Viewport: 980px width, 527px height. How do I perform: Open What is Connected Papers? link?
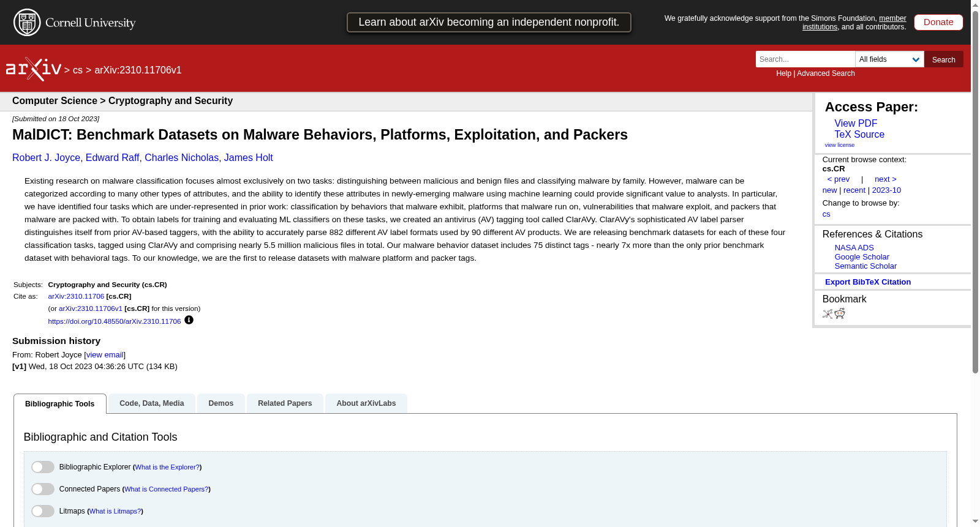coord(166,489)
